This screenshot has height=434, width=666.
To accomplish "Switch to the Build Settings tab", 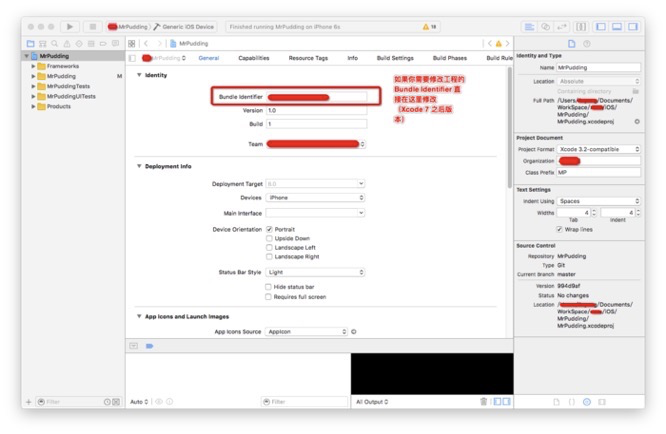I will coord(395,58).
